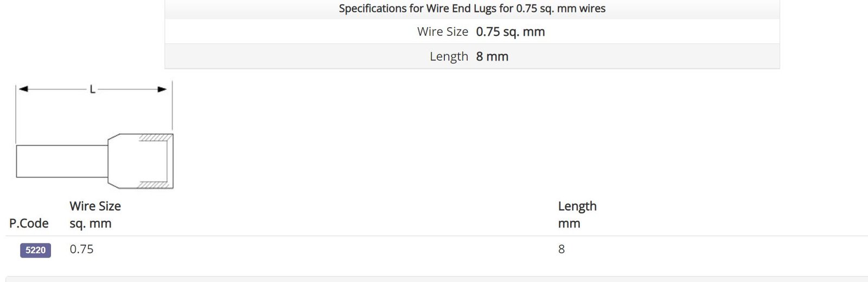This screenshot has width=868, height=282.
Task: Click the "0.75 sq. mm" specification value
Action: 510,32
